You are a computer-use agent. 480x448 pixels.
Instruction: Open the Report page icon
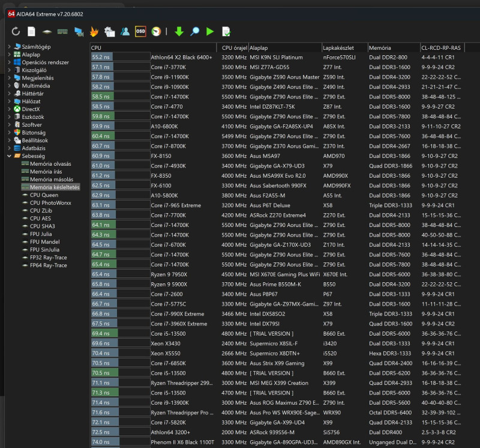pos(31,31)
